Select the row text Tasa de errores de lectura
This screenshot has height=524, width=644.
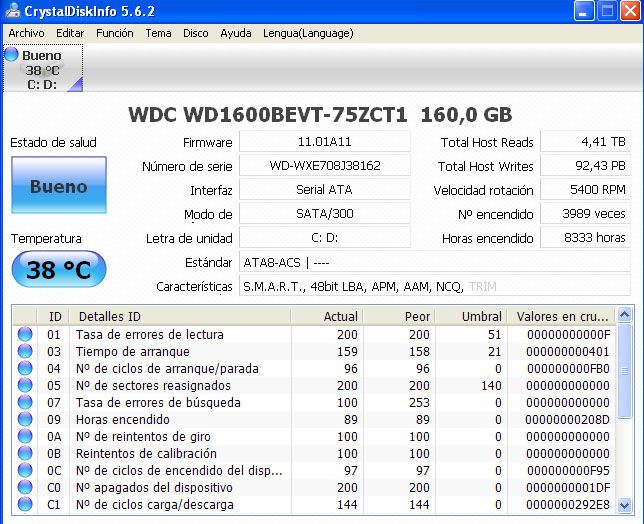[150, 334]
